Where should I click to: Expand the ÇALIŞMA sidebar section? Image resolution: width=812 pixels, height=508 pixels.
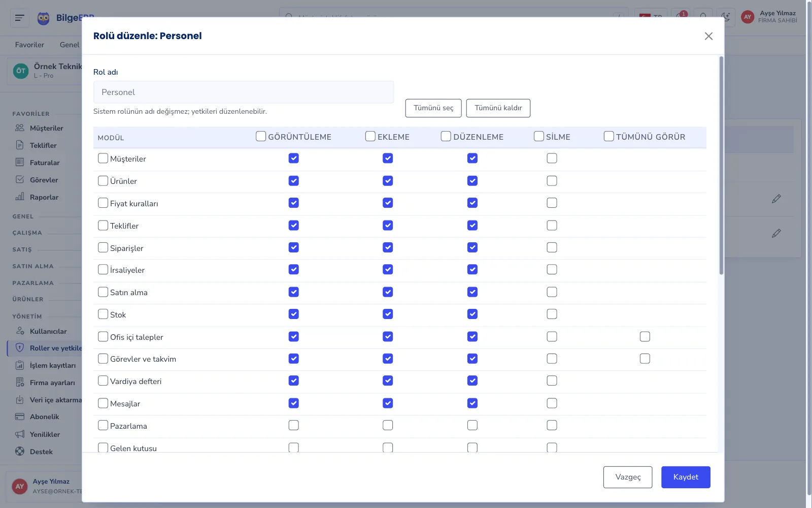pyautogui.click(x=27, y=233)
